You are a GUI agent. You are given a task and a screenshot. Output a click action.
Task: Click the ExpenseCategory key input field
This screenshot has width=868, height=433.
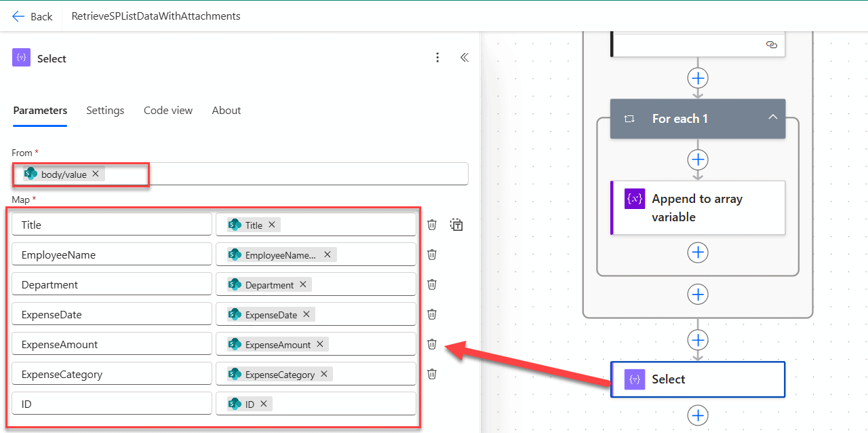click(x=111, y=373)
